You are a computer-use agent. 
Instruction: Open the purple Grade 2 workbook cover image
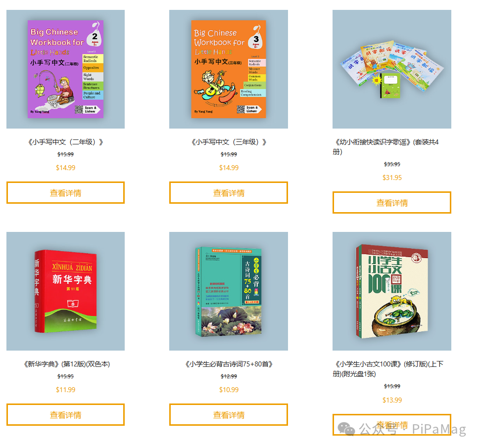[65, 69]
